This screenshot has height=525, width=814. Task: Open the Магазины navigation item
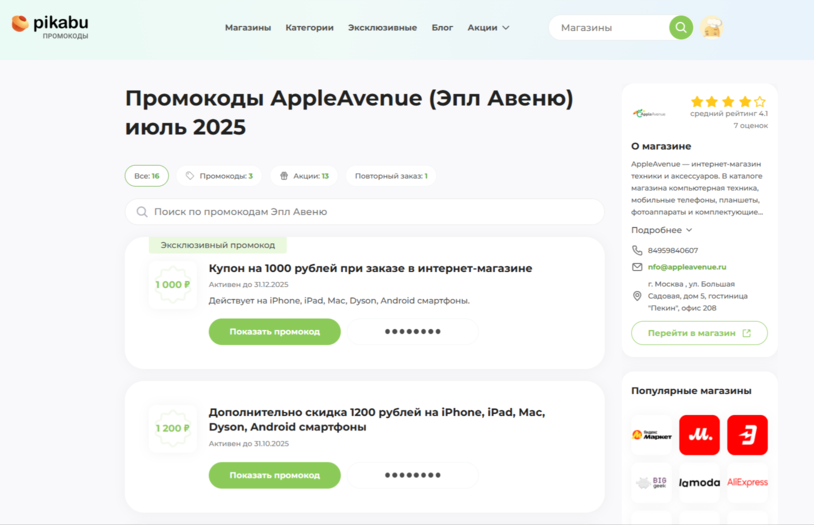pyautogui.click(x=248, y=28)
